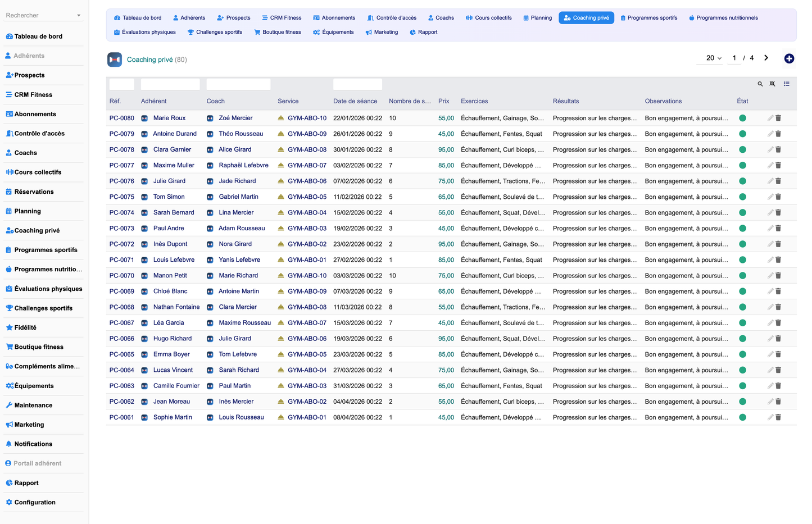812x524 pixels.
Task: Open Coachs tab in top navigation
Action: (441, 18)
